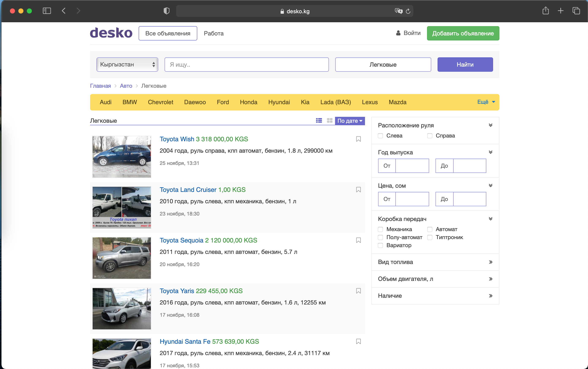Open the Работа section
588x369 pixels.
pos(214,33)
